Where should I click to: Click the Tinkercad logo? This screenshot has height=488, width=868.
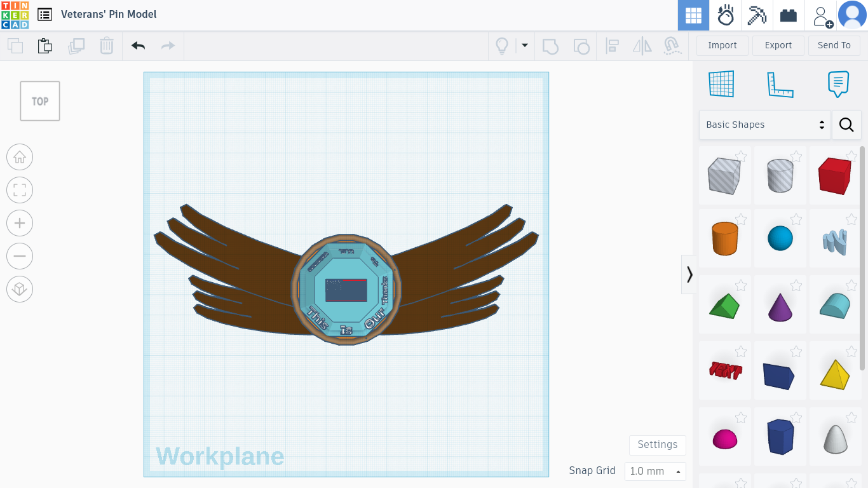pyautogui.click(x=15, y=15)
